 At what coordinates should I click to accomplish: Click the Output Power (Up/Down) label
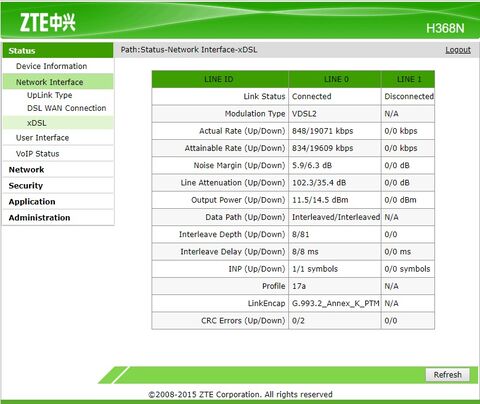click(x=238, y=200)
